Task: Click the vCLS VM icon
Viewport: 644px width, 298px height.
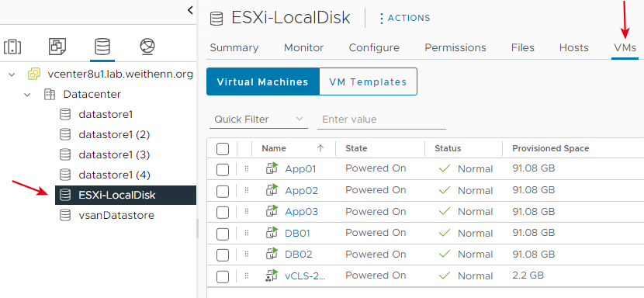Action: coord(272,275)
